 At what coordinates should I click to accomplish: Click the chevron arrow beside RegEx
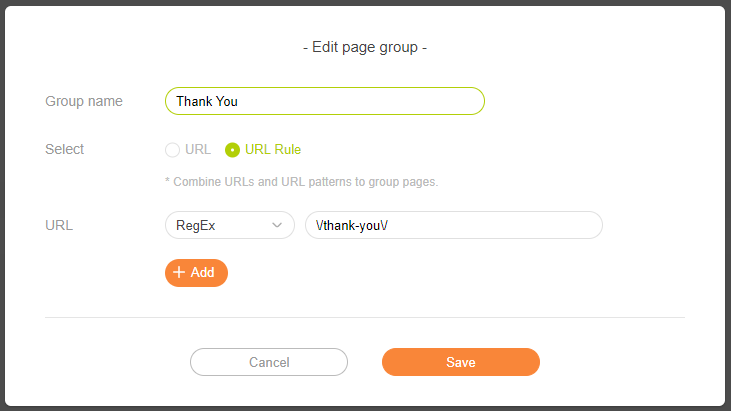(277, 226)
